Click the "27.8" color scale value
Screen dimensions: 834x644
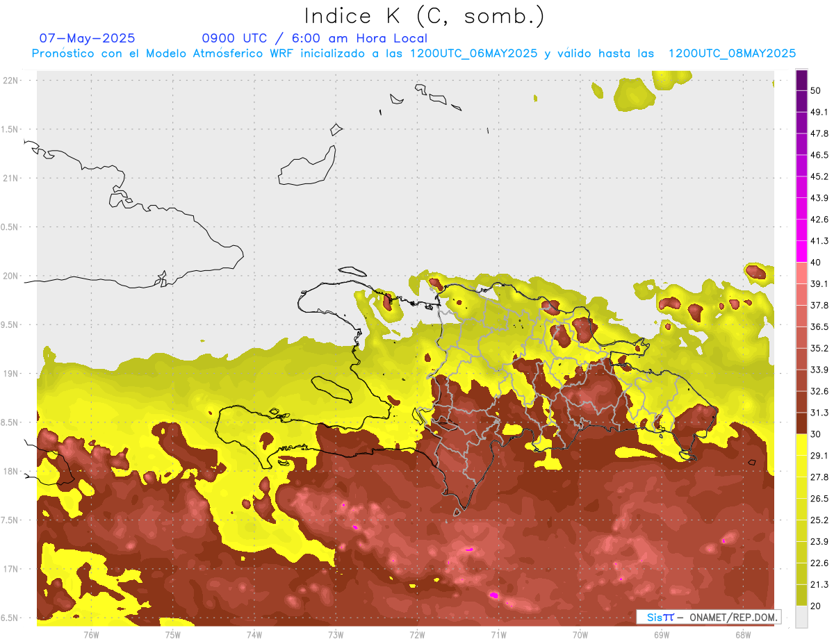pyautogui.click(x=819, y=477)
